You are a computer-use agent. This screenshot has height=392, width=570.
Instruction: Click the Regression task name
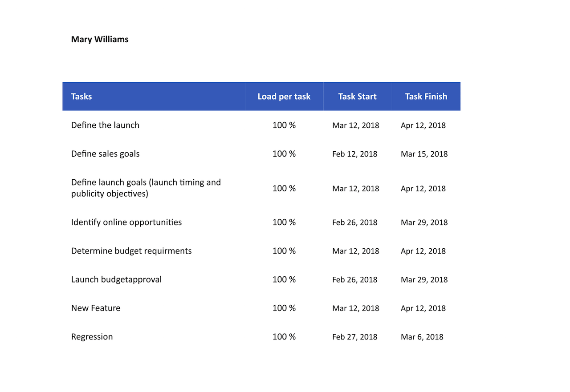pos(92,337)
